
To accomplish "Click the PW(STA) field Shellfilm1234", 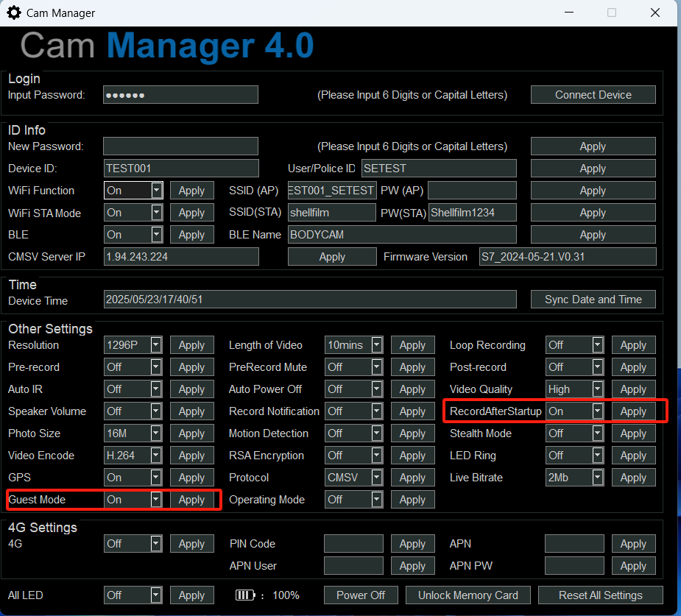I will pyautogui.click(x=473, y=213).
